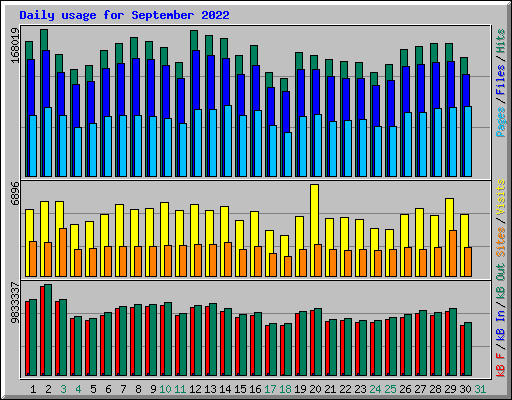Click day label 8 on the x-axis

point(138,389)
